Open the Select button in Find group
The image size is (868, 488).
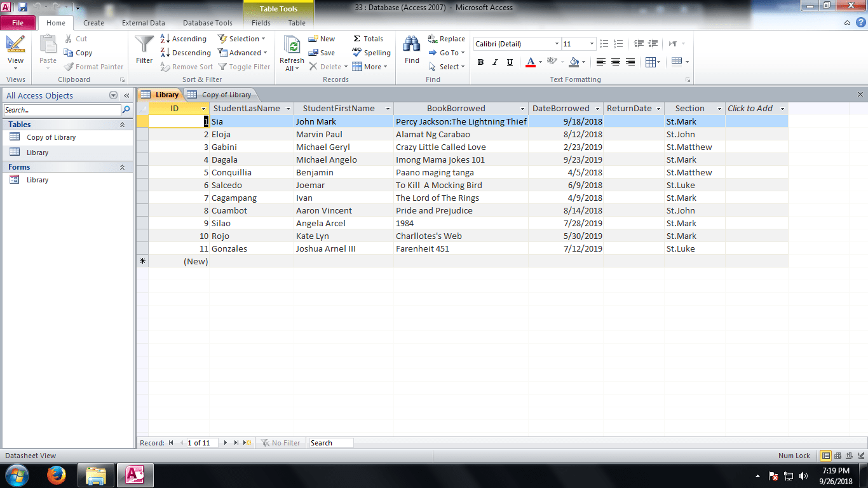click(447, 67)
